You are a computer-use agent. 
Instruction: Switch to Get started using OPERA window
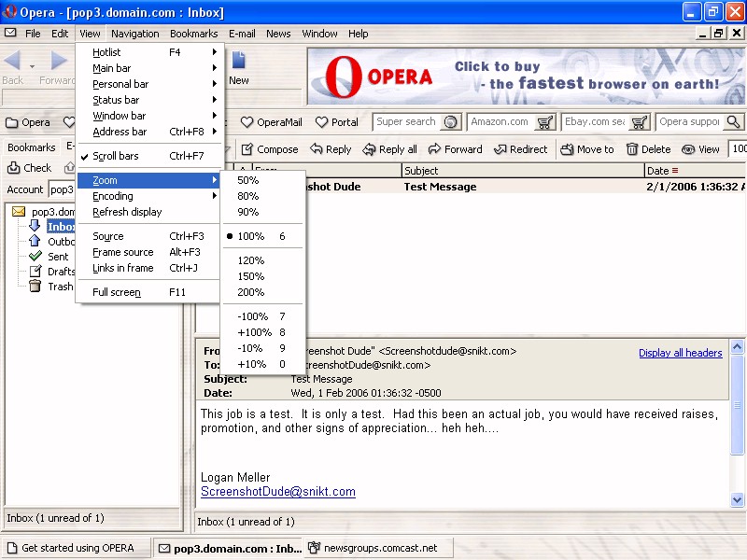(x=78, y=548)
